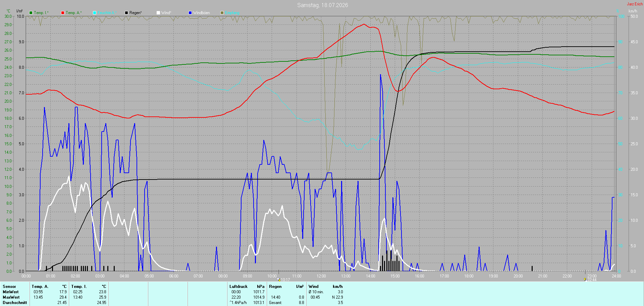Click the 'Wind' table column header
The width and height of the screenshot is (644, 306).
pyautogui.click(x=314, y=287)
